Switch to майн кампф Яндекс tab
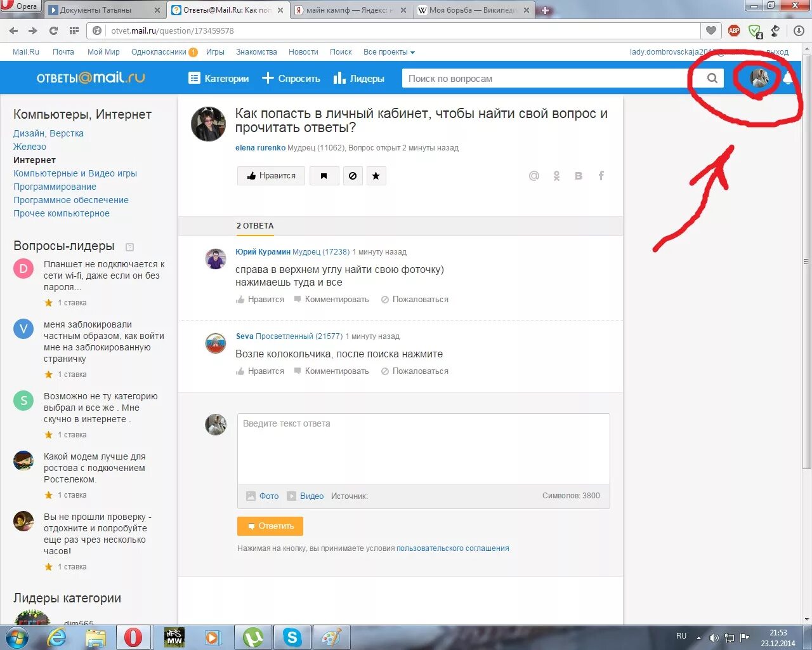812x650 pixels. (x=351, y=10)
